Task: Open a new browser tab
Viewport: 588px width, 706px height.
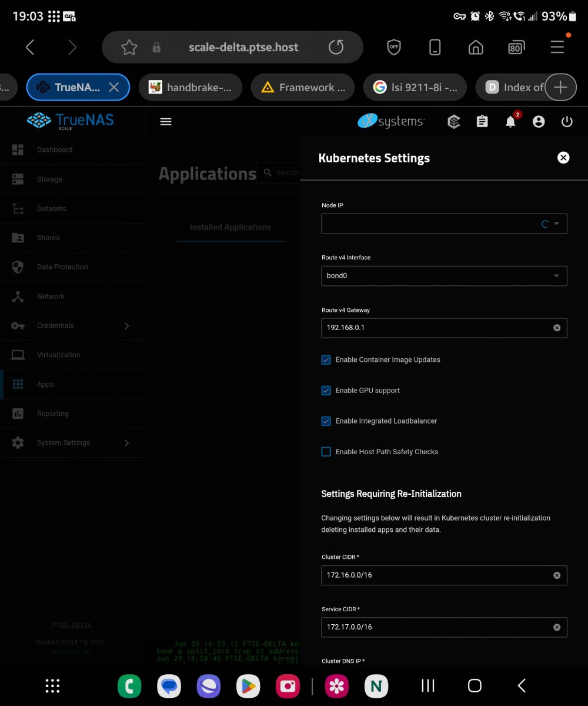Action: 560,88
